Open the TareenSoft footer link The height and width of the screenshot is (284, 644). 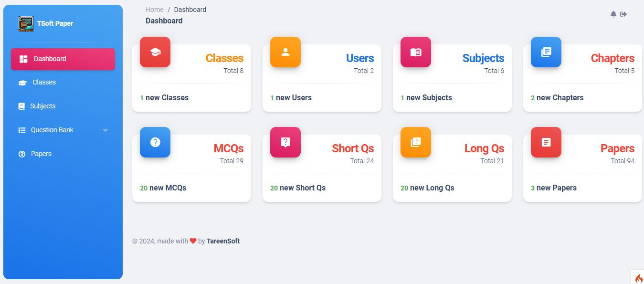click(x=223, y=241)
